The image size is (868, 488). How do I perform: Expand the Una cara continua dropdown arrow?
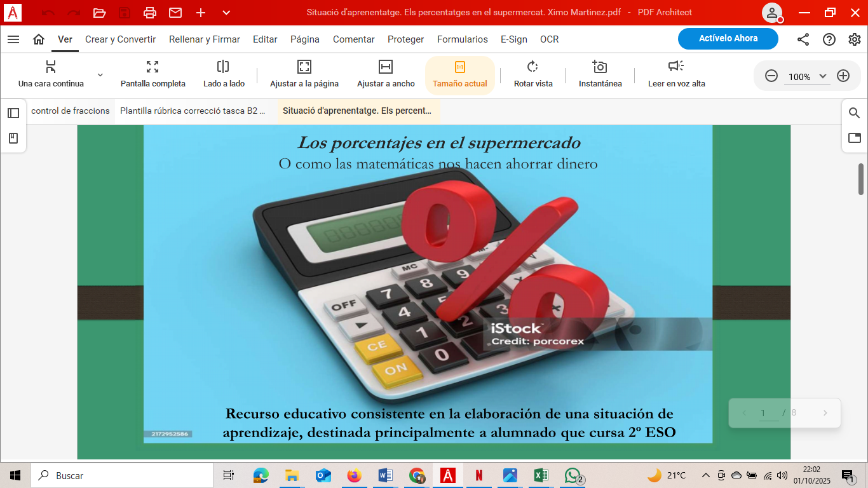100,75
